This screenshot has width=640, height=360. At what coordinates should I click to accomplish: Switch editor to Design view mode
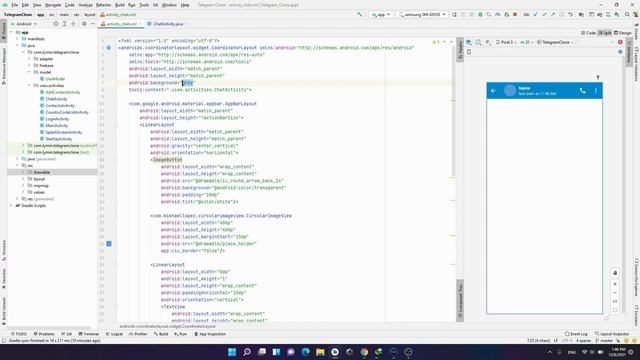623,33
